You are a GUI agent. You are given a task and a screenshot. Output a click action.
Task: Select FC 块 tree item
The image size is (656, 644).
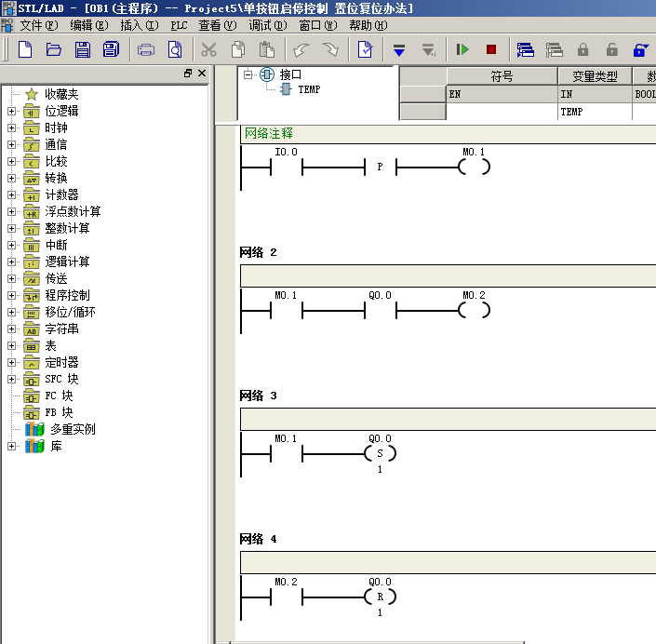coord(59,396)
